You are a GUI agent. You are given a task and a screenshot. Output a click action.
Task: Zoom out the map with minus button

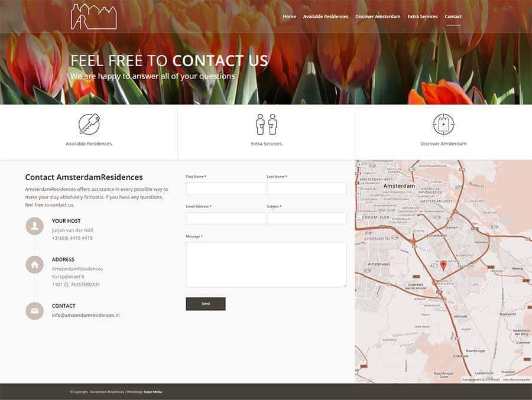[359, 217]
